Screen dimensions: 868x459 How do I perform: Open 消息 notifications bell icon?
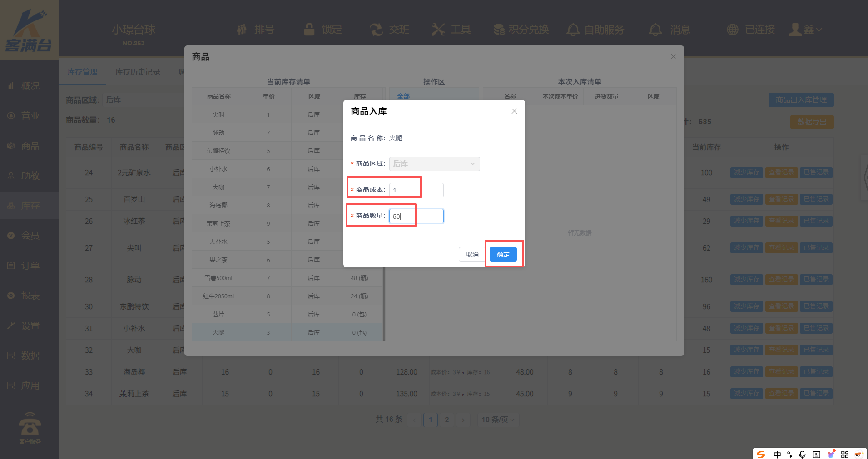(655, 30)
